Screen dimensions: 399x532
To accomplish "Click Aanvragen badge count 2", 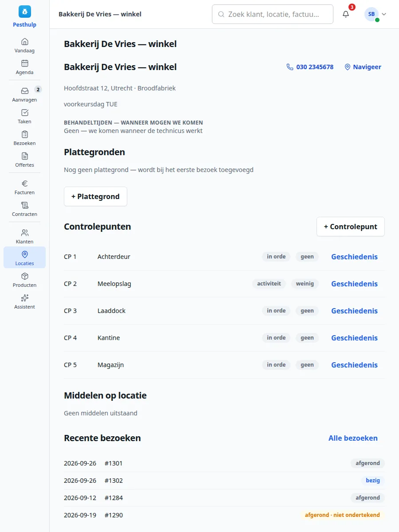I will click(x=38, y=90).
